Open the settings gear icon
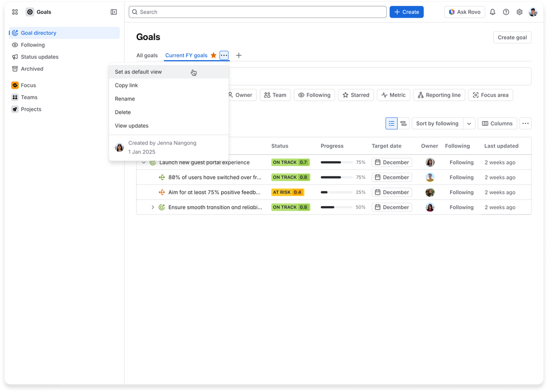Image resolution: width=548 pixels, height=392 pixels. pos(519,12)
